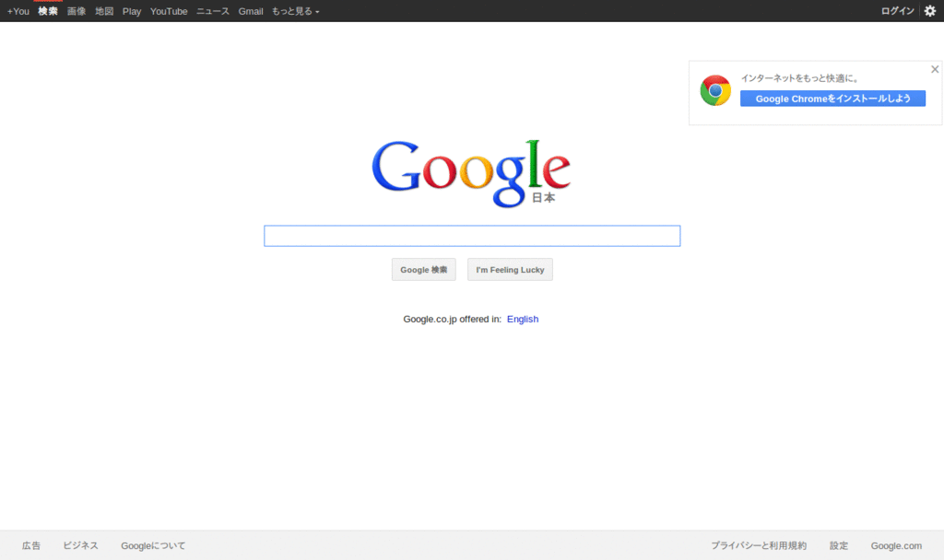This screenshot has height=560, width=944.
Task: Open ビジネス footer link
Action: point(81,545)
